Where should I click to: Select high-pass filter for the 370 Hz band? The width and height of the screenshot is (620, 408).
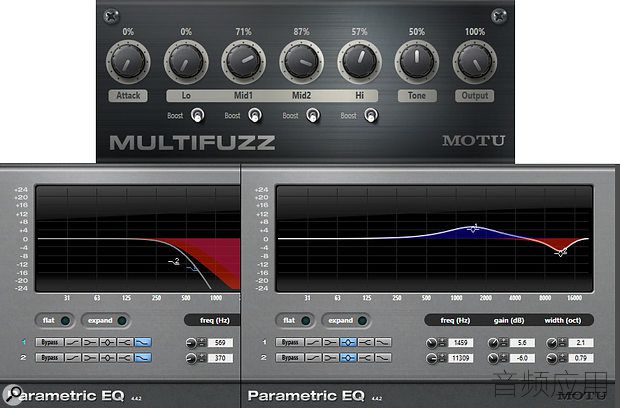73,357
